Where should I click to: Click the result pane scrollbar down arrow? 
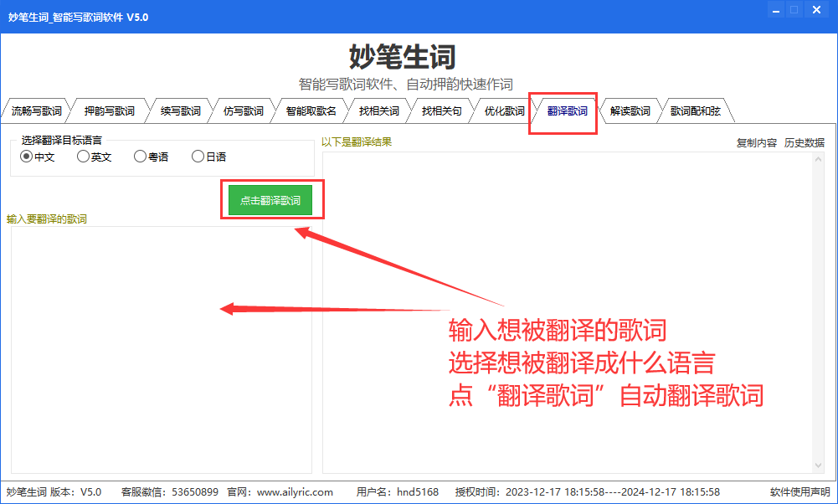(x=818, y=465)
